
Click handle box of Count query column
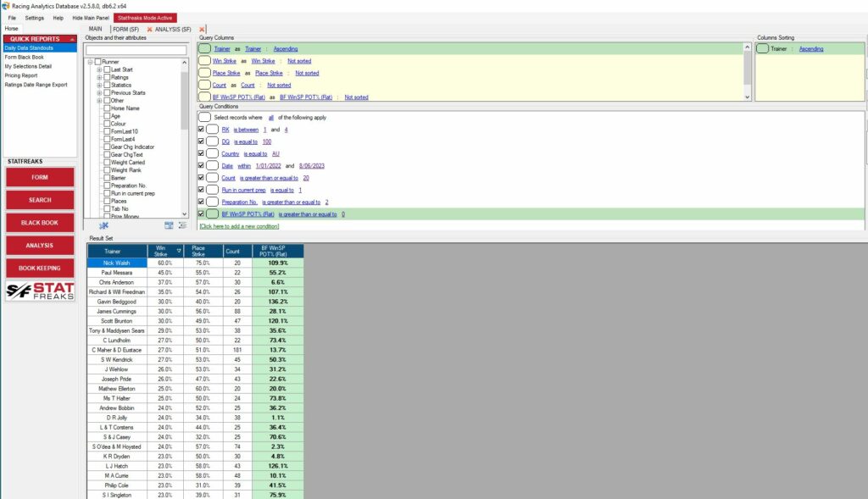(x=205, y=86)
